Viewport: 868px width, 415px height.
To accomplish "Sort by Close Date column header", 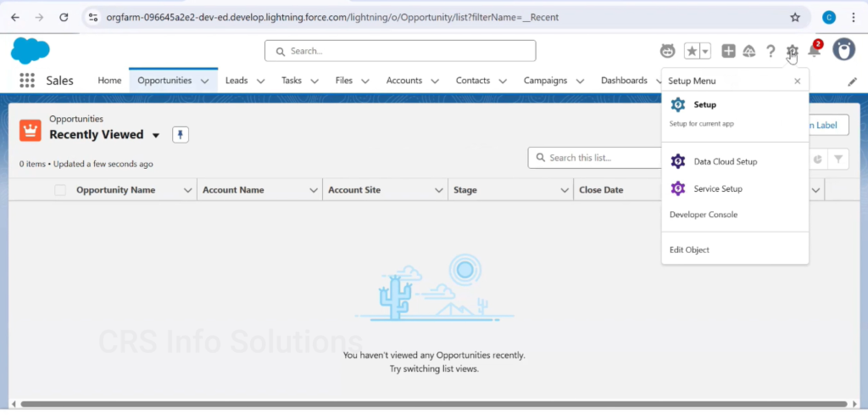I will [601, 190].
